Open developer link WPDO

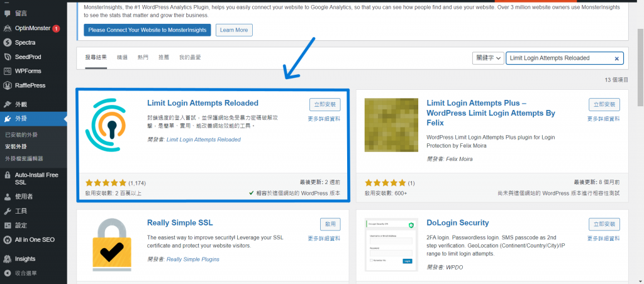pos(454,267)
